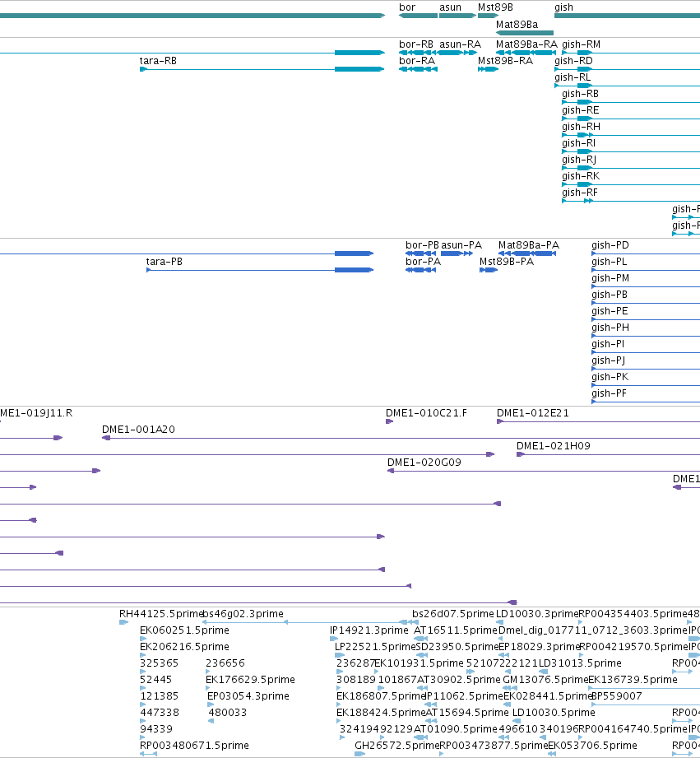Select the LP22521.5prime EST label
This screenshot has height=758, width=700.
tap(375, 646)
